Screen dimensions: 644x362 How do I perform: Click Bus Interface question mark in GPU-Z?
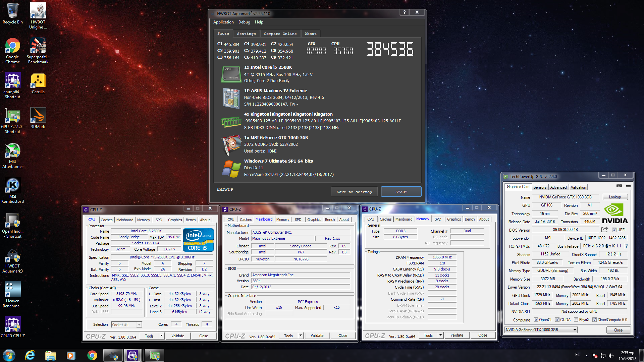tap(626, 246)
